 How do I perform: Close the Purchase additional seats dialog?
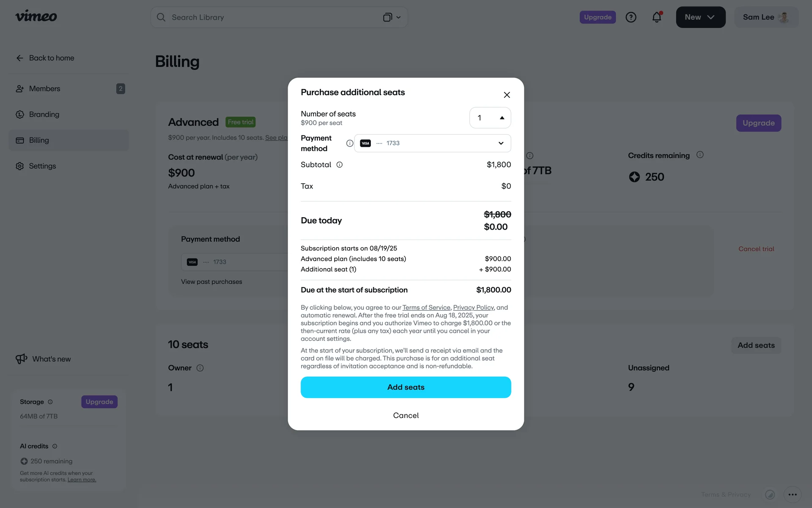coord(507,95)
